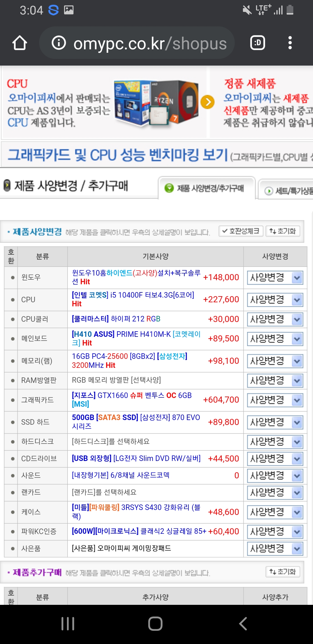The width and height of the screenshot is (313, 644).
Task: Click the +604,700 price of 그래픽카드
Action: click(221, 400)
